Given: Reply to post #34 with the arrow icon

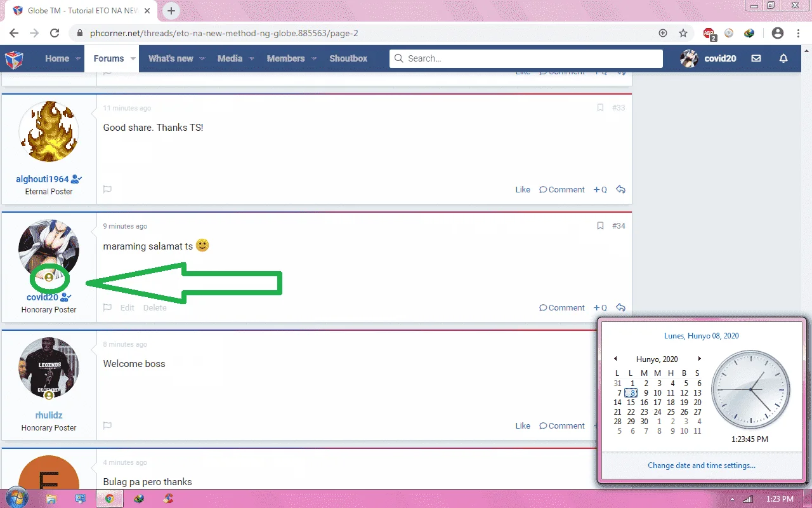Looking at the screenshot, I should click(x=621, y=307).
